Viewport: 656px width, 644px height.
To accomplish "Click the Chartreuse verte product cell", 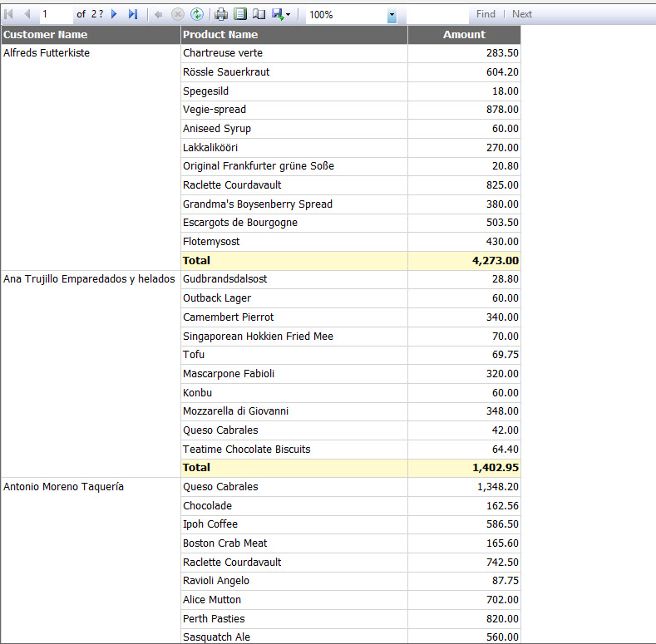I will [294, 53].
